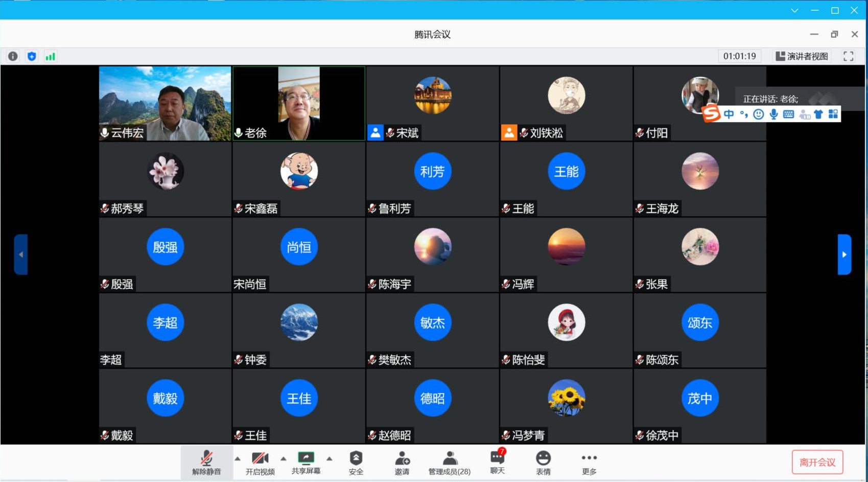Viewport: 868px width, 482px height.
Task: Unmute microphone with 解除静音
Action: (206, 463)
